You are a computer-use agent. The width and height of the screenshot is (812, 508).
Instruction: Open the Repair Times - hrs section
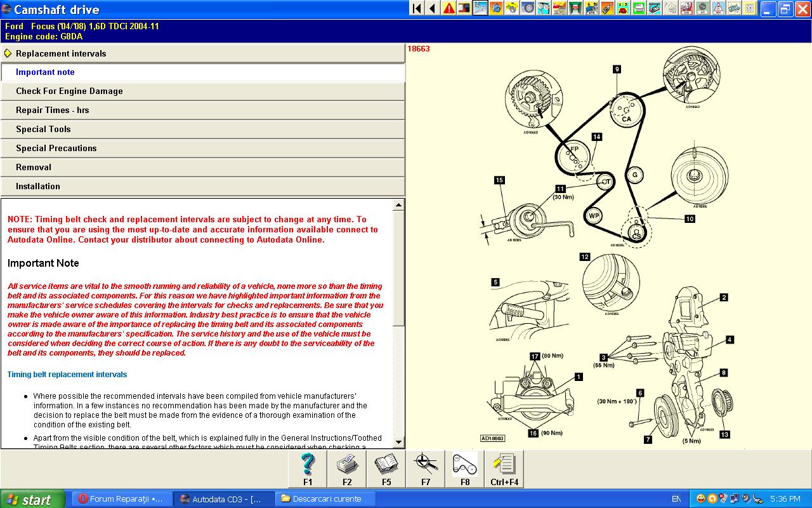(52, 110)
